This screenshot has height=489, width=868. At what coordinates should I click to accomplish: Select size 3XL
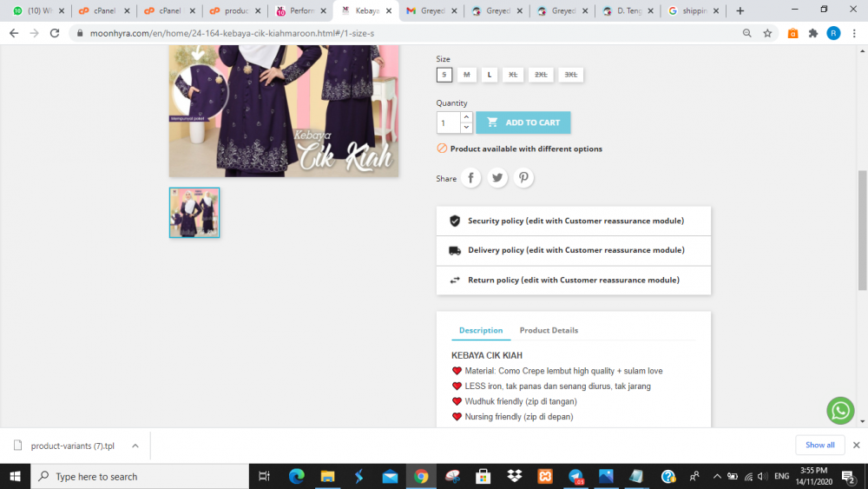571,75
